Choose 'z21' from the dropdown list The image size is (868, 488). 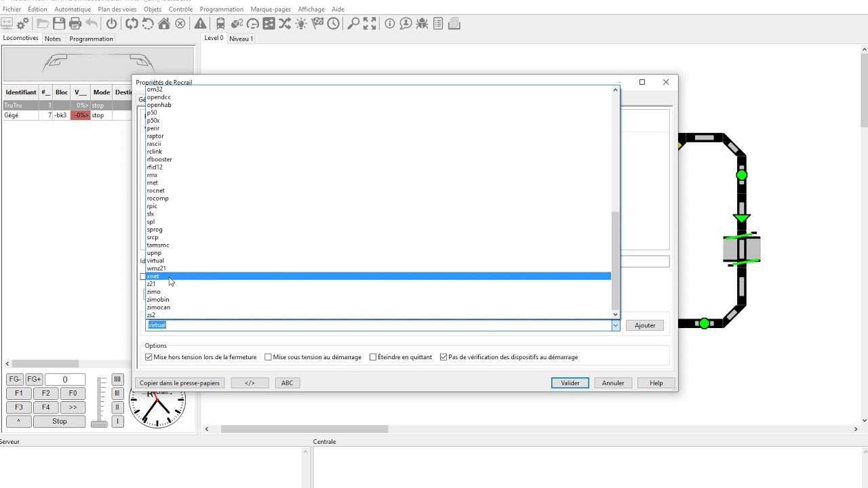pos(378,284)
